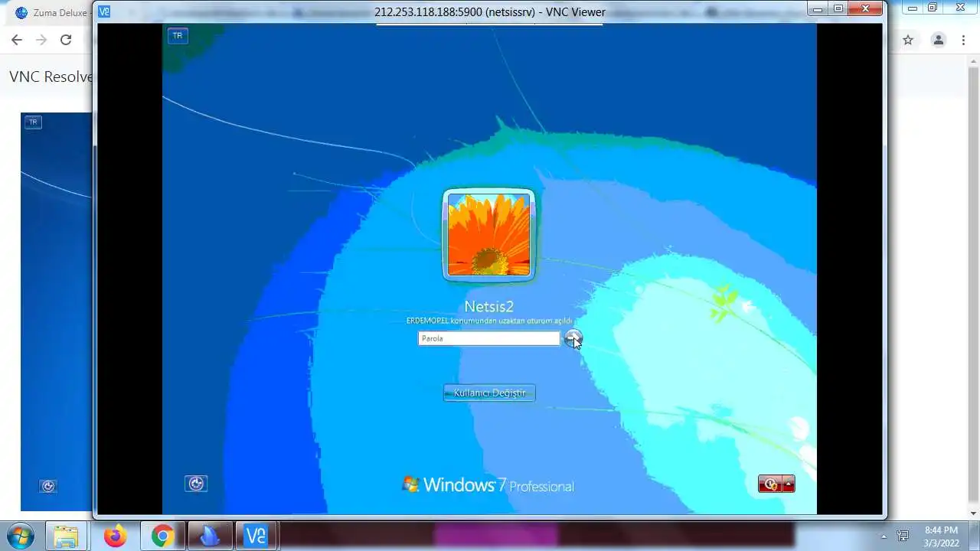Show hidden system tray icons
Viewport: 980px width, 551px height.
884,536
